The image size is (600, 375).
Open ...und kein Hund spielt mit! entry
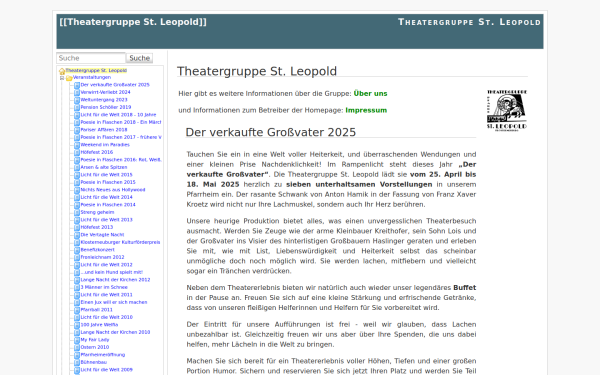pos(111,272)
